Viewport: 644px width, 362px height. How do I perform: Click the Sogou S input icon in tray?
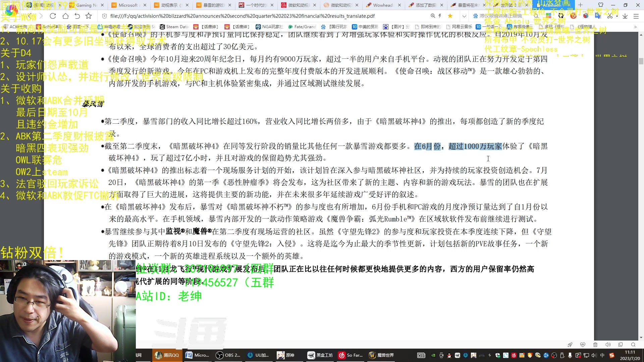coord(611,355)
